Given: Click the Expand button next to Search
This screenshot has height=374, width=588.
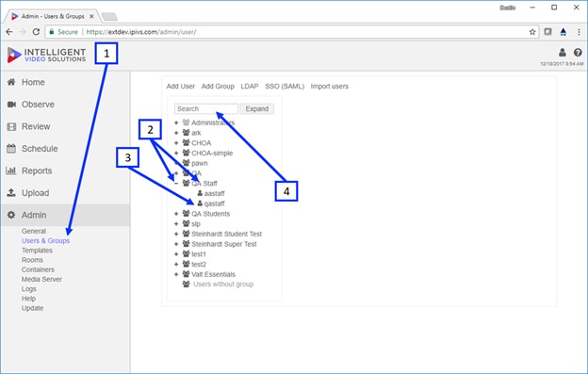Looking at the screenshot, I should [257, 108].
